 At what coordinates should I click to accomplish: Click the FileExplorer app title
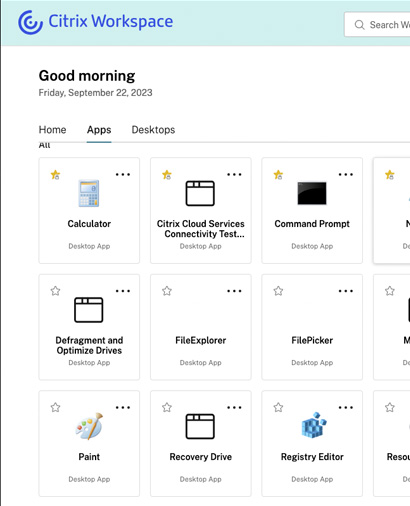201,340
